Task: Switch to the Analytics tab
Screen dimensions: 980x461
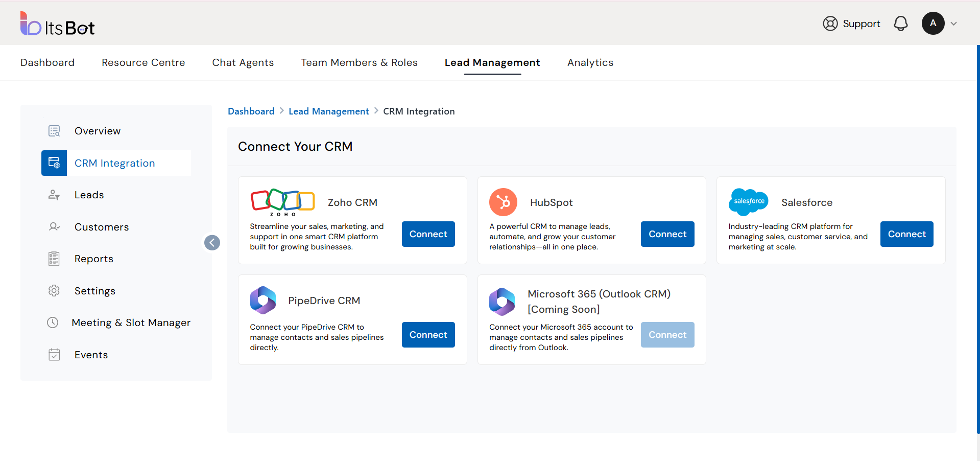Action: (x=590, y=62)
